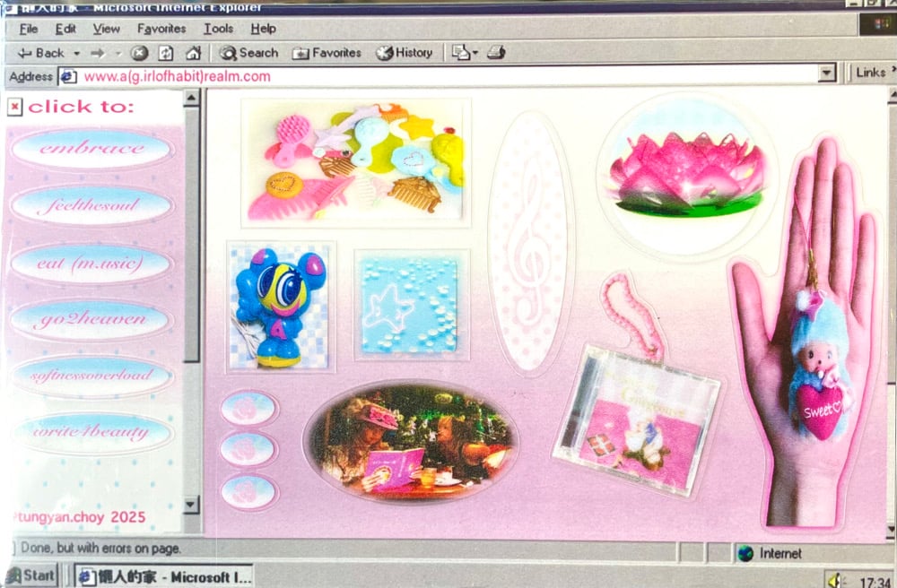Click the "go2heaven" oval link

(91, 320)
